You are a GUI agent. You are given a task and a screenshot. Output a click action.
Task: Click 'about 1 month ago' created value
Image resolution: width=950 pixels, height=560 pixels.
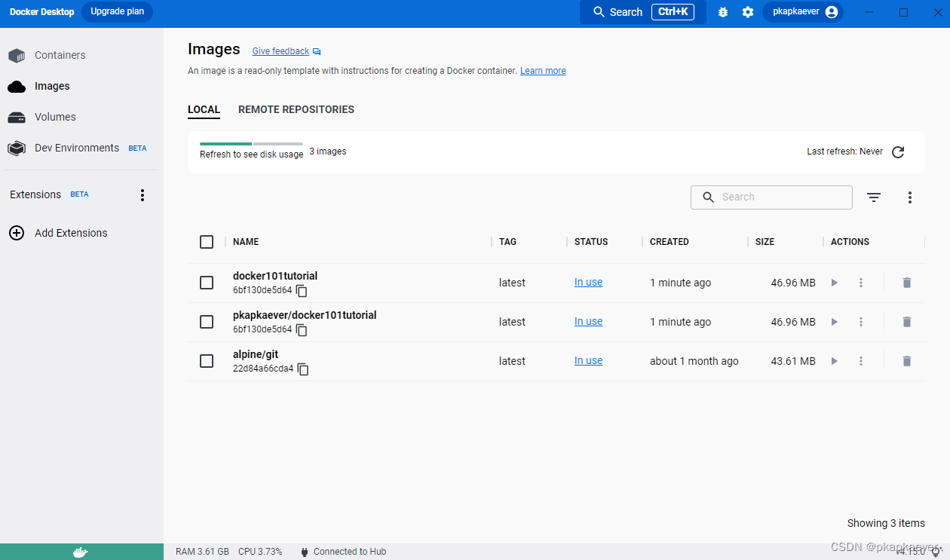click(694, 361)
